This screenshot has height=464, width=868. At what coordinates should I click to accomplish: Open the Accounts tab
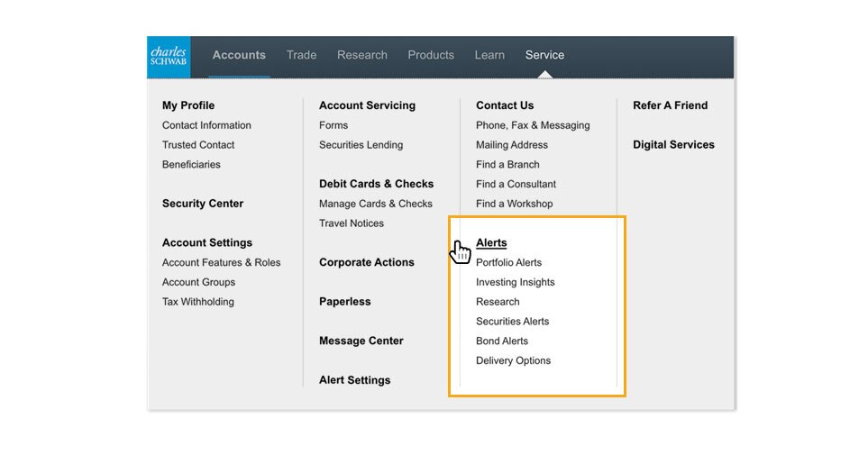point(239,55)
